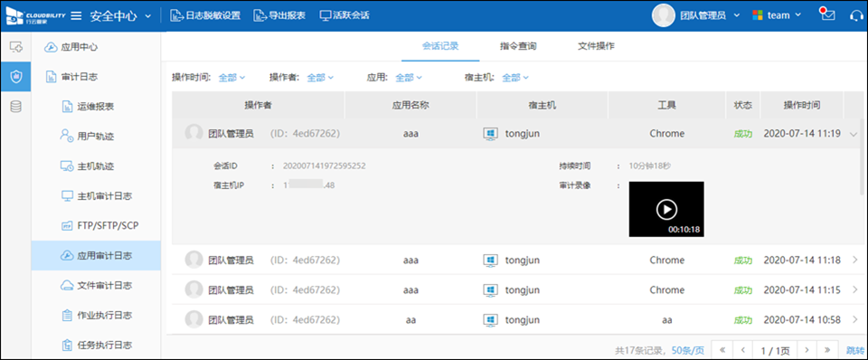Collapse the expanded 11:19 session row

[853, 134]
